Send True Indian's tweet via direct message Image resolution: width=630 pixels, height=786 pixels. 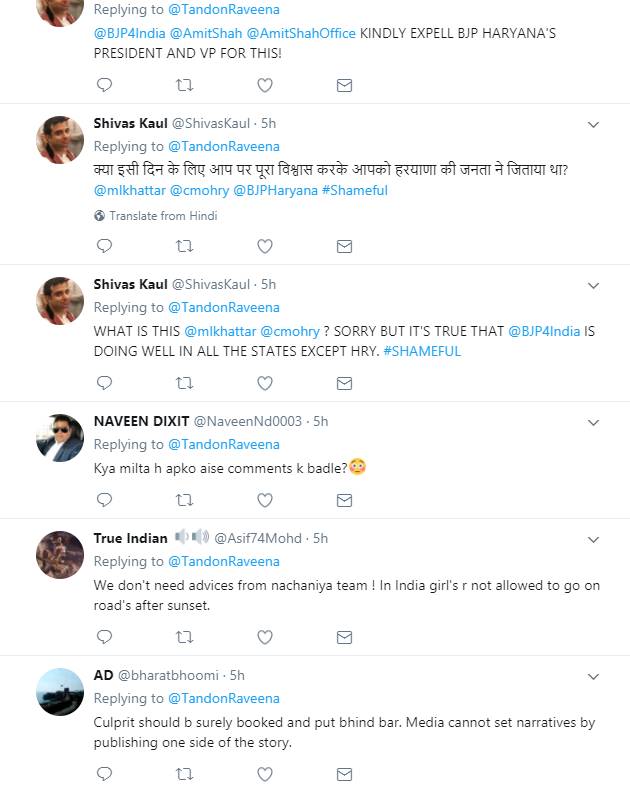click(344, 636)
